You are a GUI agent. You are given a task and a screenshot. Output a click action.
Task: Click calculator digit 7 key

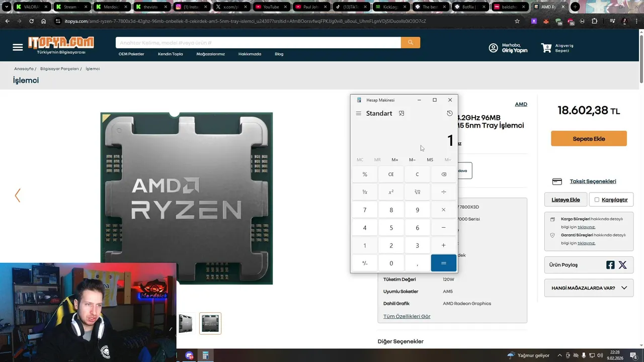(x=365, y=210)
